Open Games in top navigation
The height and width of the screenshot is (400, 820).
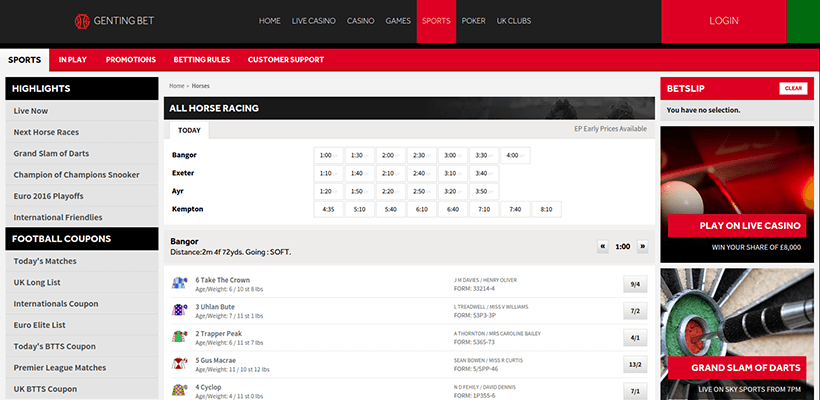click(398, 21)
